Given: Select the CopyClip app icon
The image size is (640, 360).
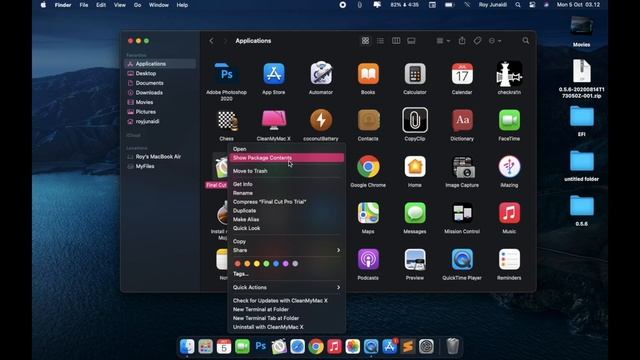Looking at the screenshot, I should (415, 120).
